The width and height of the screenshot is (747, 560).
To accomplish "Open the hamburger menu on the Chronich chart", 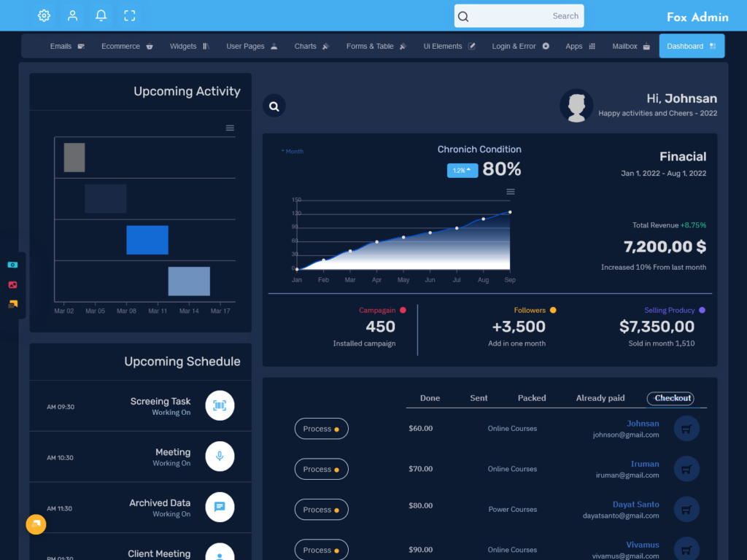I will click(511, 191).
